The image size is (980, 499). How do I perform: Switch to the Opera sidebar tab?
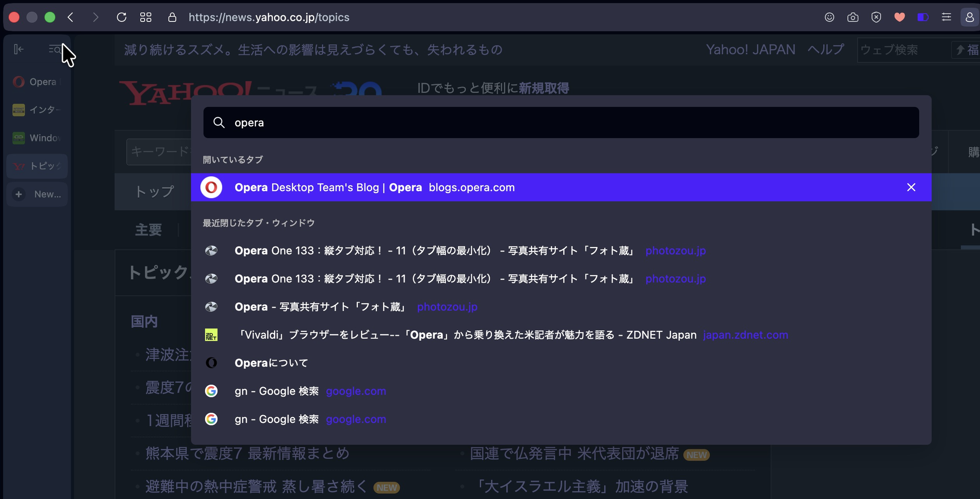[37, 82]
